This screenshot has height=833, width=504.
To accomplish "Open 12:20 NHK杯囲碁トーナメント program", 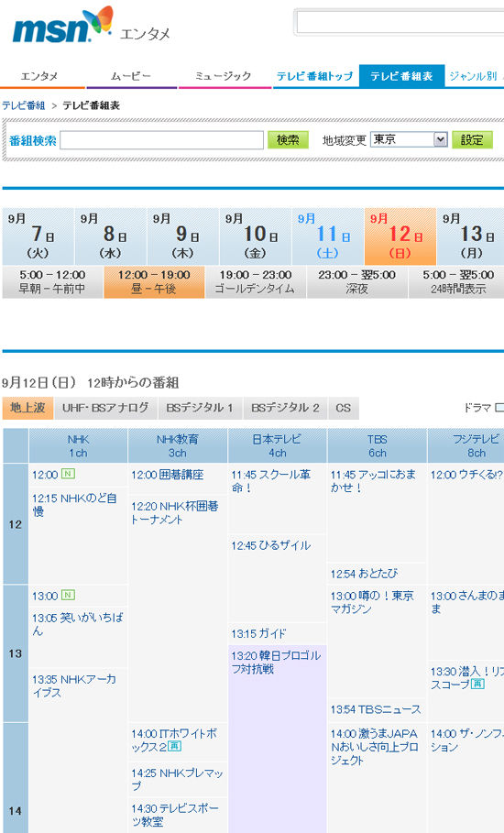I will (175, 512).
